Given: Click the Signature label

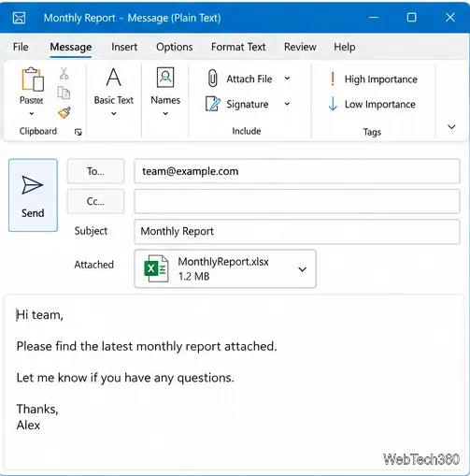Looking at the screenshot, I should pos(248,104).
